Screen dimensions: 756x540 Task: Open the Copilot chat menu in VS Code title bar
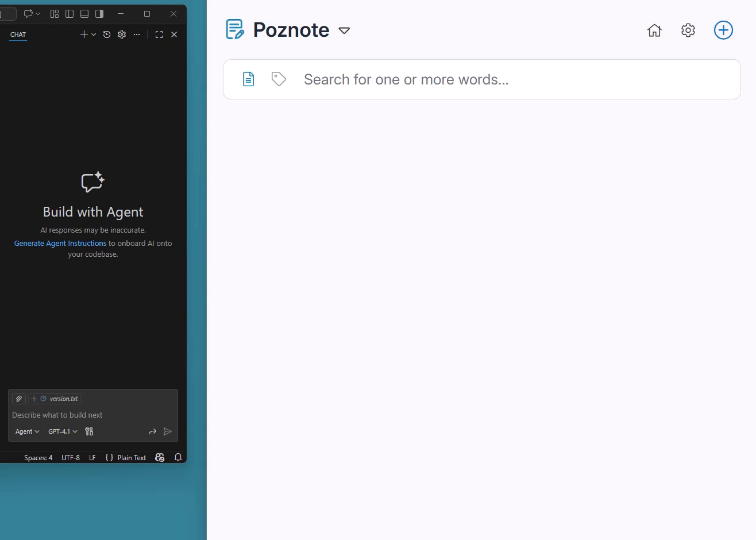pos(32,14)
